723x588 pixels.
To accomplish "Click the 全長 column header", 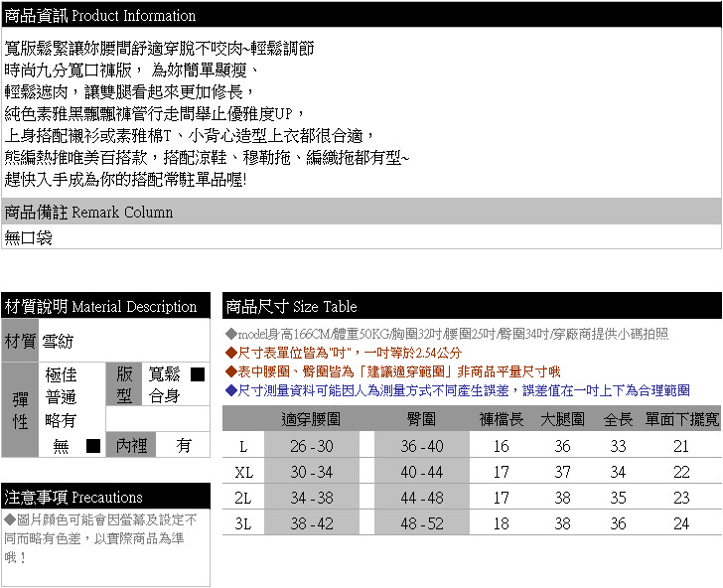I will click(618, 419).
